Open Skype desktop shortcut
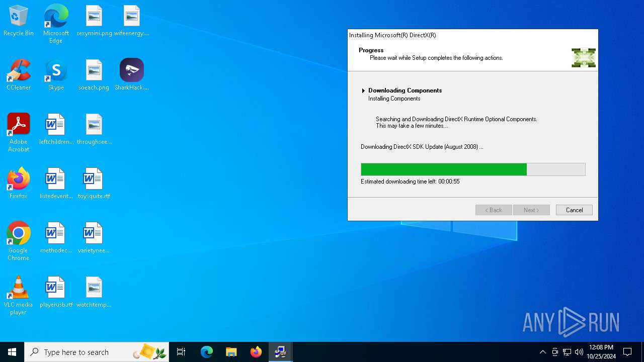 pyautogui.click(x=56, y=74)
